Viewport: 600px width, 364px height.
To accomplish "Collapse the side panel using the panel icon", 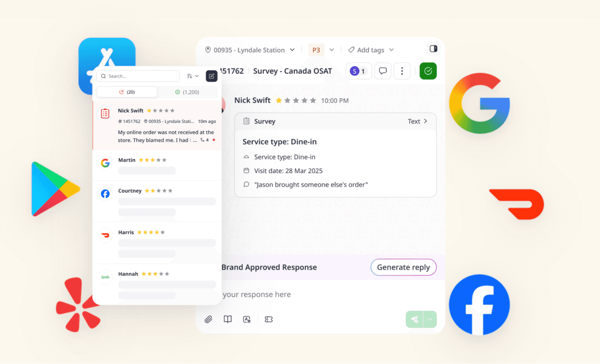I will (433, 49).
